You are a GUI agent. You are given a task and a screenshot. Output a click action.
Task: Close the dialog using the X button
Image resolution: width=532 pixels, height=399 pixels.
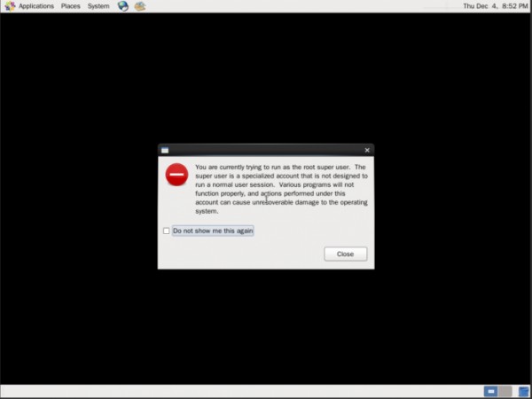pyautogui.click(x=367, y=150)
